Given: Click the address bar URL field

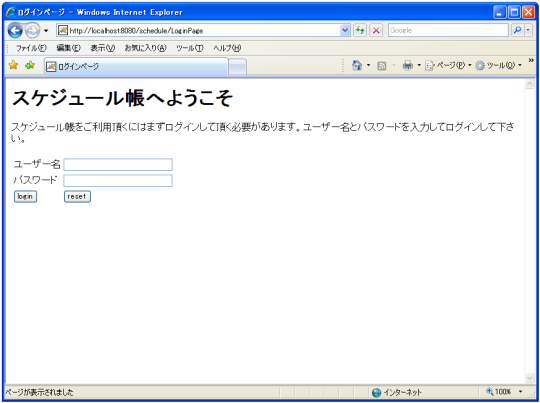Looking at the screenshot, I should point(204,31).
